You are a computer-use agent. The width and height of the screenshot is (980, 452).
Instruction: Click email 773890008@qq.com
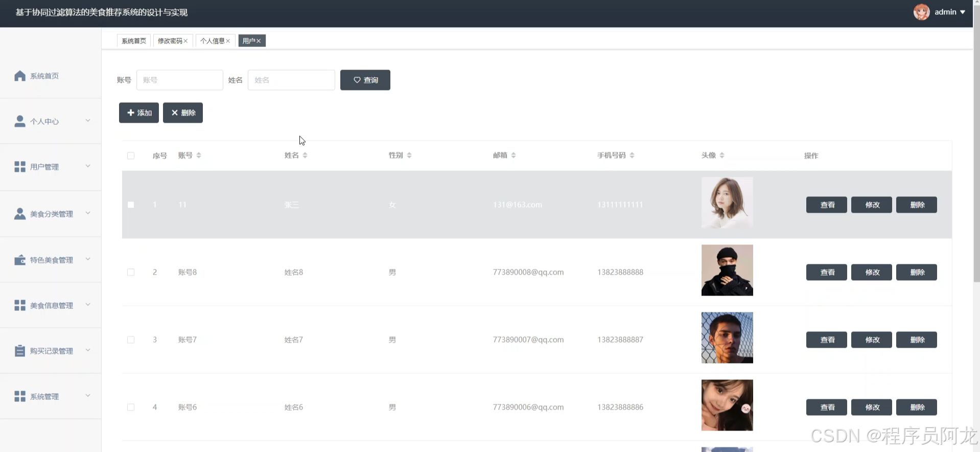tap(528, 272)
